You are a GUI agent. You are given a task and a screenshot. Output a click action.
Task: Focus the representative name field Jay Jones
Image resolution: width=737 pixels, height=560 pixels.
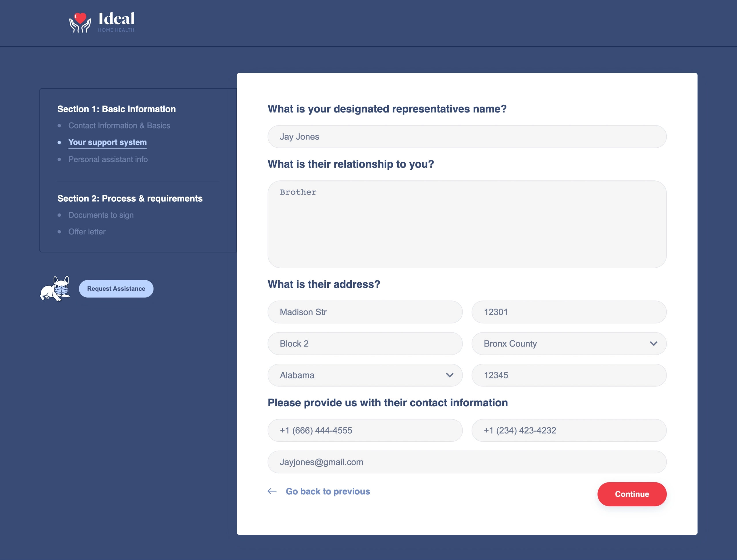467,137
